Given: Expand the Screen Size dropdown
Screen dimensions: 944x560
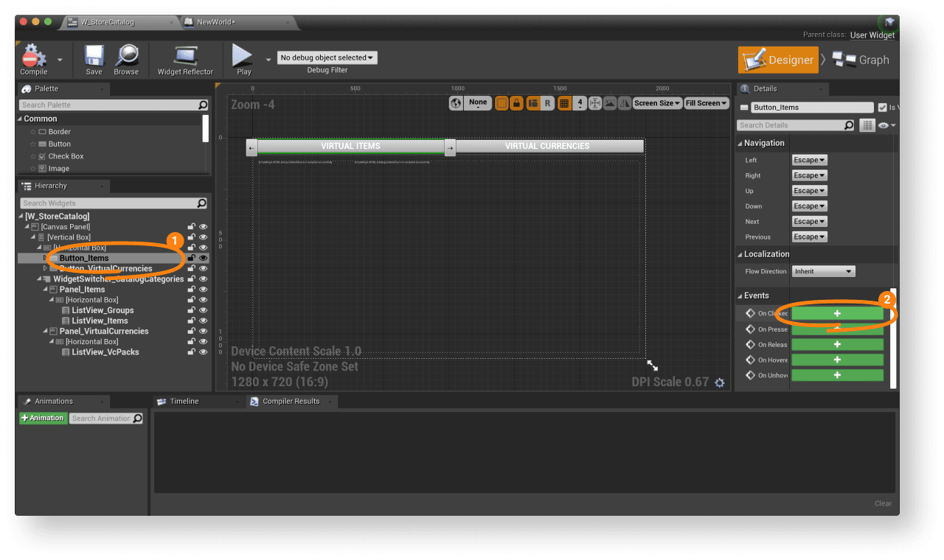Looking at the screenshot, I should click(x=657, y=103).
